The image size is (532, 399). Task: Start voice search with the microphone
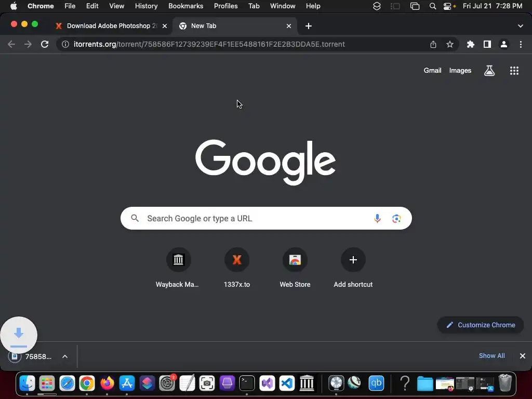pyautogui.click(x=377, y=219)
